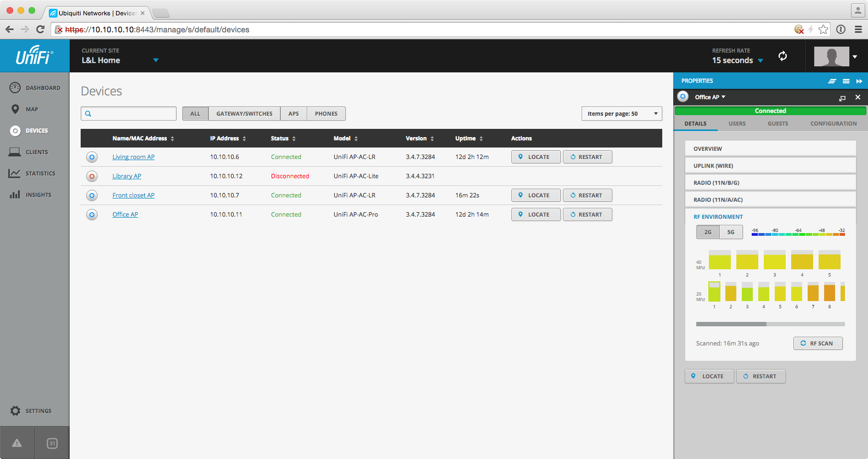Switch to the Configuration tab
Image resolution: width=868 pixels, height=459 pixels.
pos(833,123)
